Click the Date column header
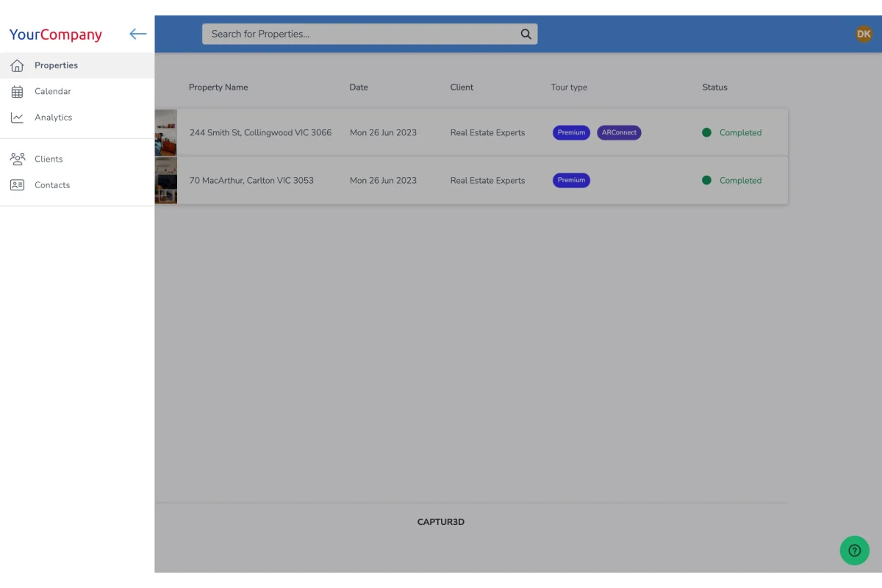The width and height of the screenshot is (882, 588). pyautogui.click(x=359, y=87)
